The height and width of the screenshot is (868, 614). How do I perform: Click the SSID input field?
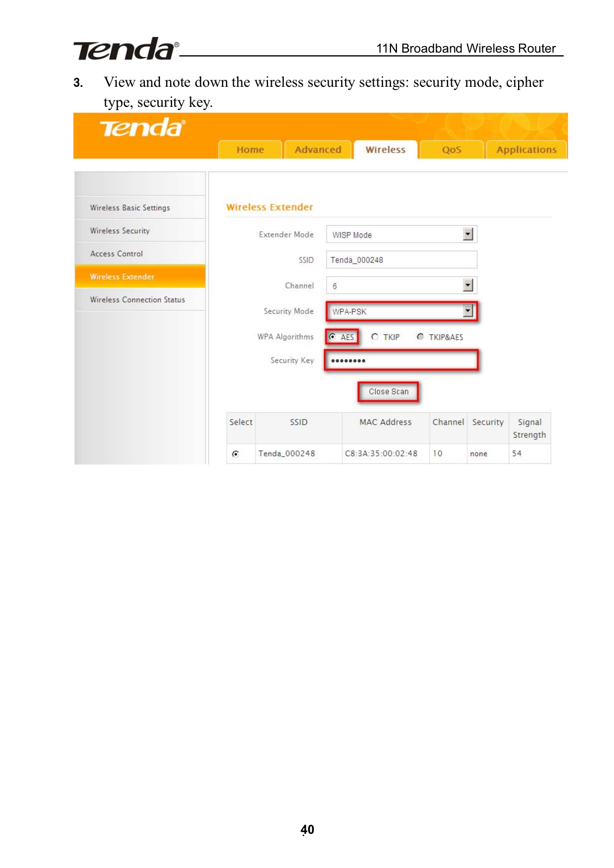(401, 260)
